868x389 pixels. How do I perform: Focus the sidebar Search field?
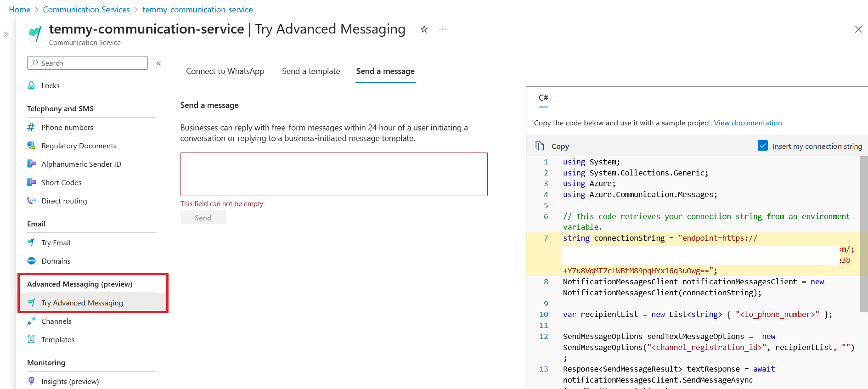[87, 63]
